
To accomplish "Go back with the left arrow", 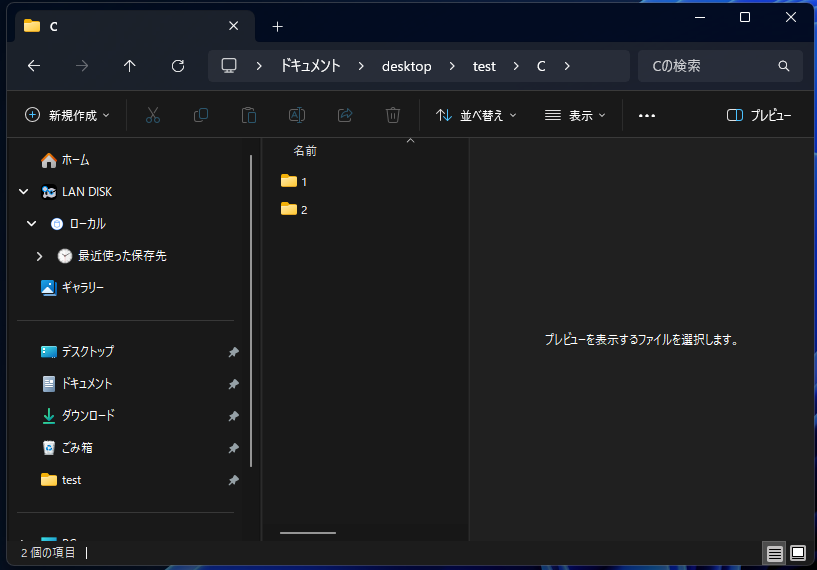I will 34,66.
